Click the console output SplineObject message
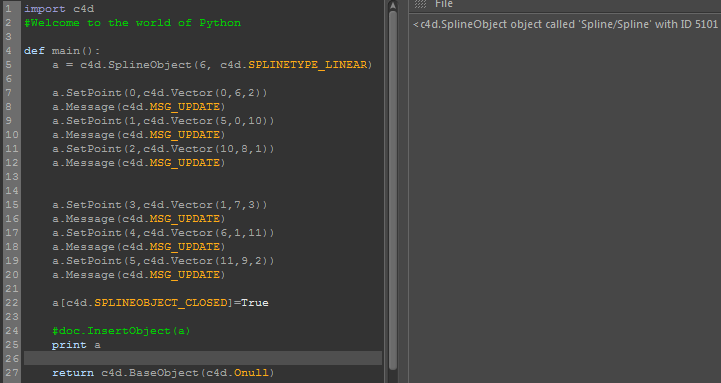Image resolution: width=721 pixels, height=383 pixels. tap(566, 24)
